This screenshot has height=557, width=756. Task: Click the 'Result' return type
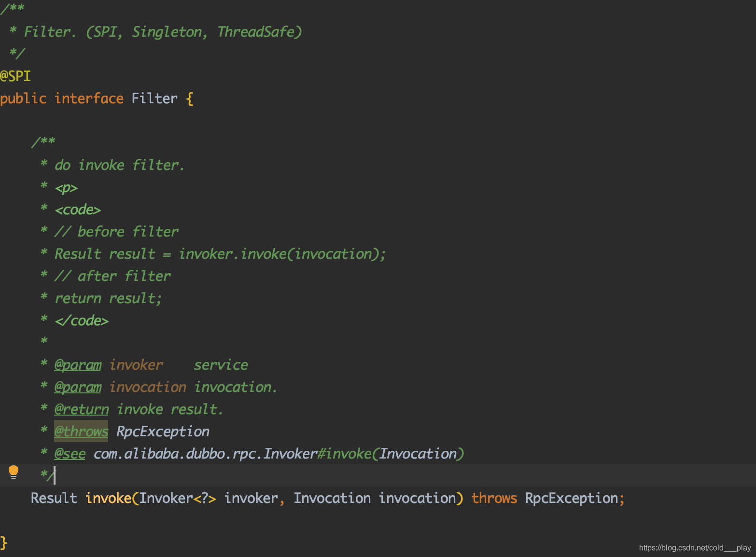(54, 498)
